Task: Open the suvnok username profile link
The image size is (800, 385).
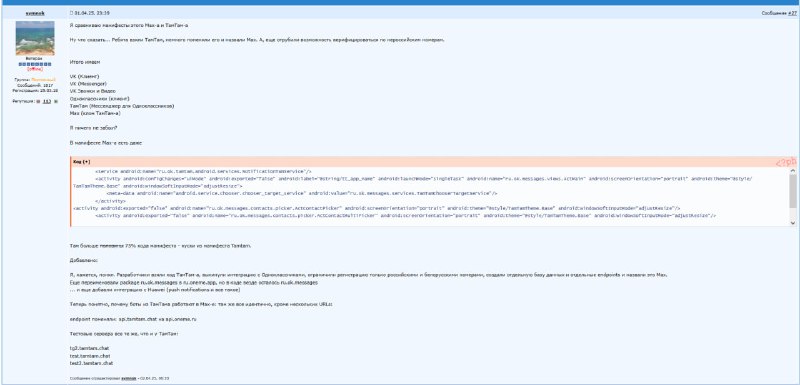Action: coord(35,13)
